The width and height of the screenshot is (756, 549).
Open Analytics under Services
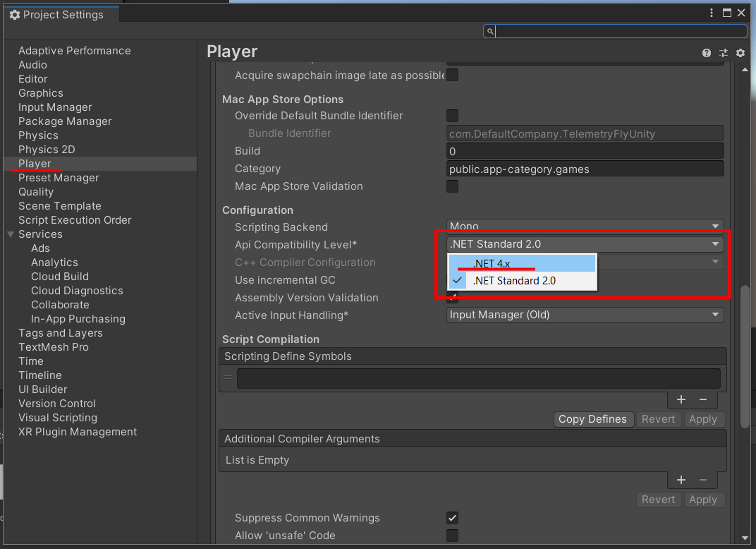(54, 263)
